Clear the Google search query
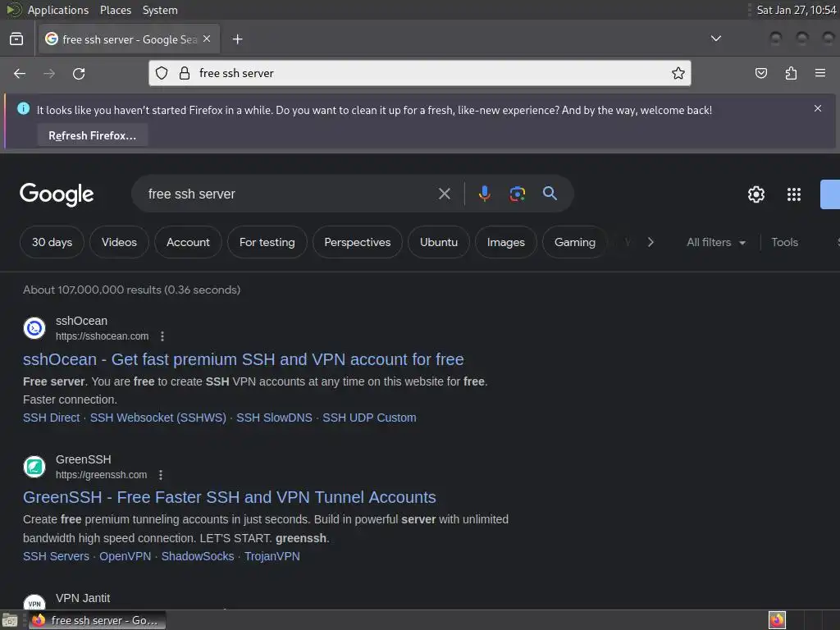 pyautogui.click(x=444, y=194)
